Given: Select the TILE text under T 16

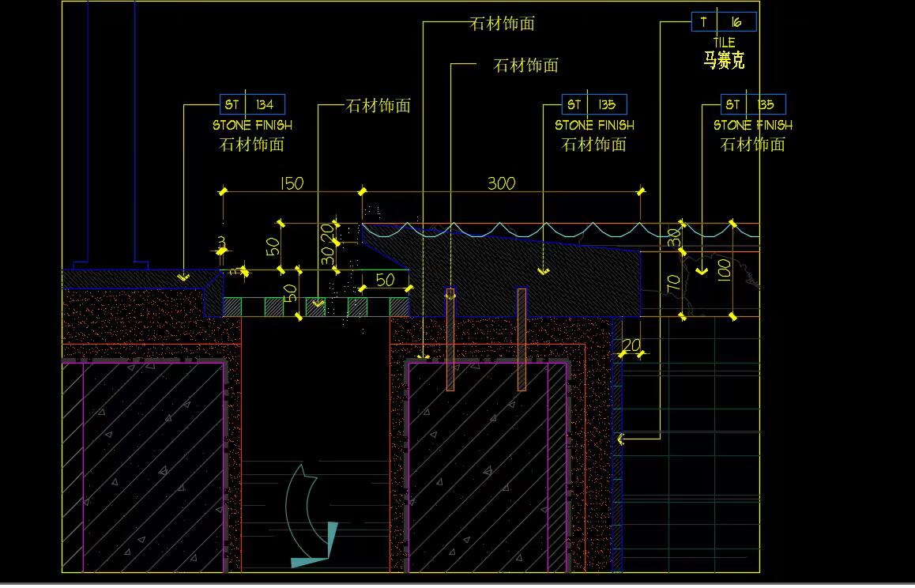Looking at the screenshot, I should 724,43.
